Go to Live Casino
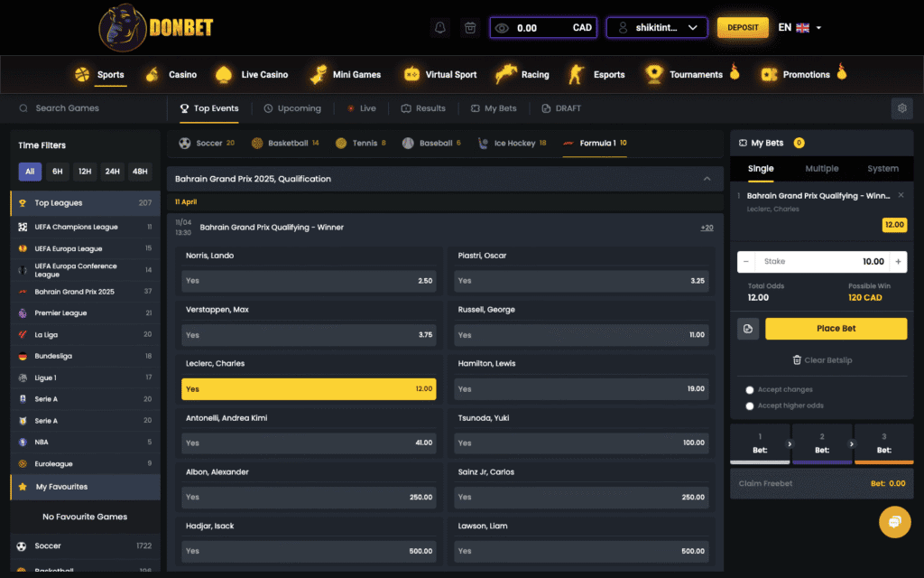Image resolution: width=924 pixels, height=578 pixels. point(252,74)
